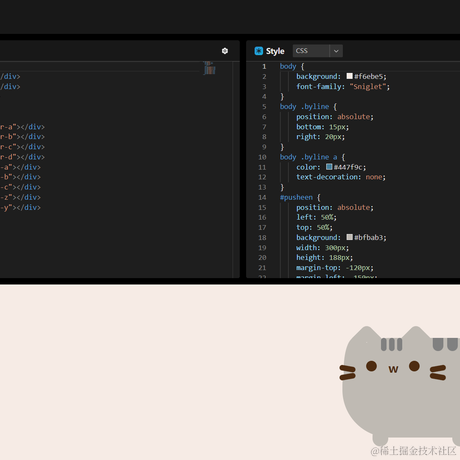Click 'font-family: "Sniglet"' line

(343, 87)
